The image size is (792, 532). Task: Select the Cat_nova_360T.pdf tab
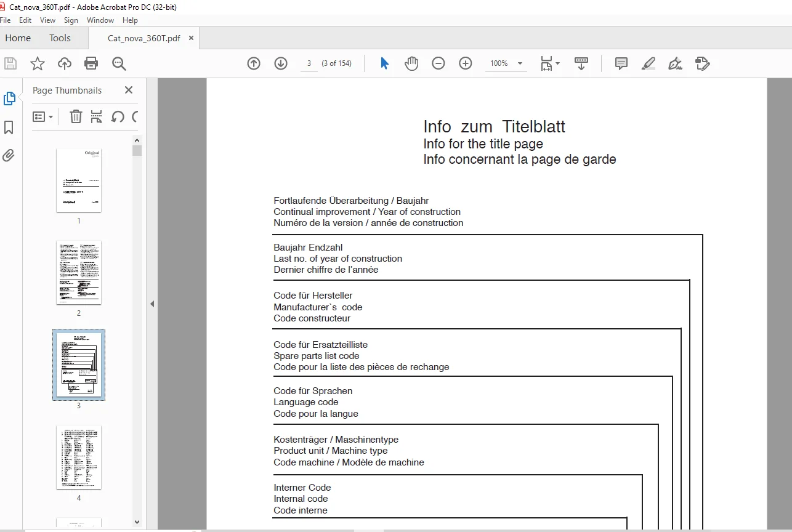click(144, 38)
